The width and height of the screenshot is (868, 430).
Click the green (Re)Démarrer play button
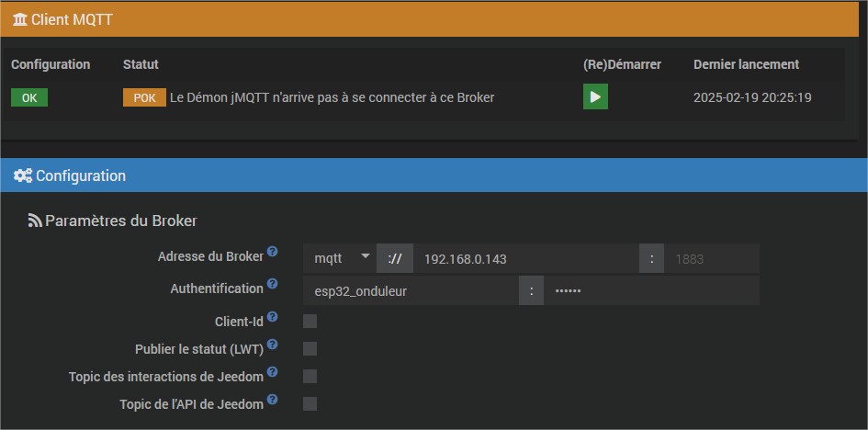tap(595, 96)
